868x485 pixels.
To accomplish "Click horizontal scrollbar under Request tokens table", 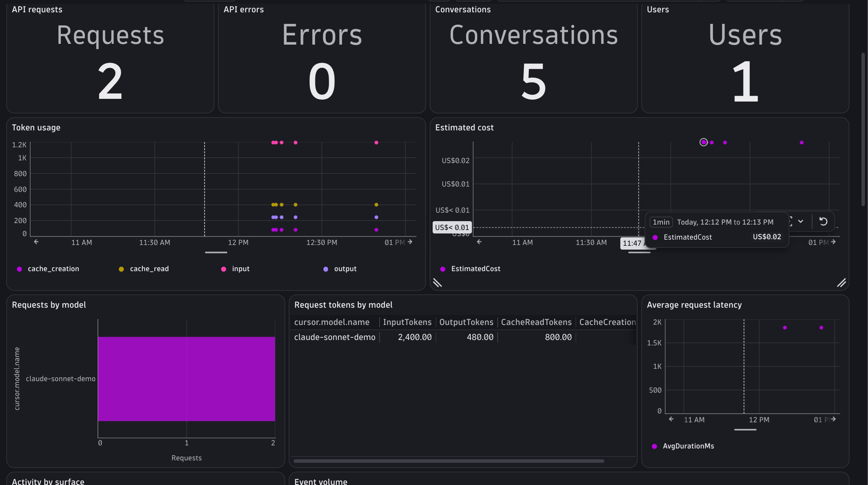I will point(448,461).
